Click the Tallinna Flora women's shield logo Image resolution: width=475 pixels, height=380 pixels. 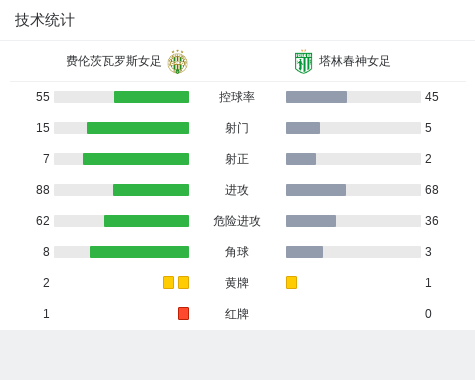303,62
